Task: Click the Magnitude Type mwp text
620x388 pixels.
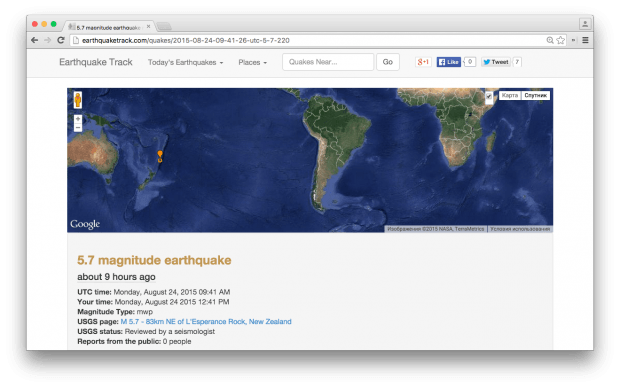Action: [115, 312]
